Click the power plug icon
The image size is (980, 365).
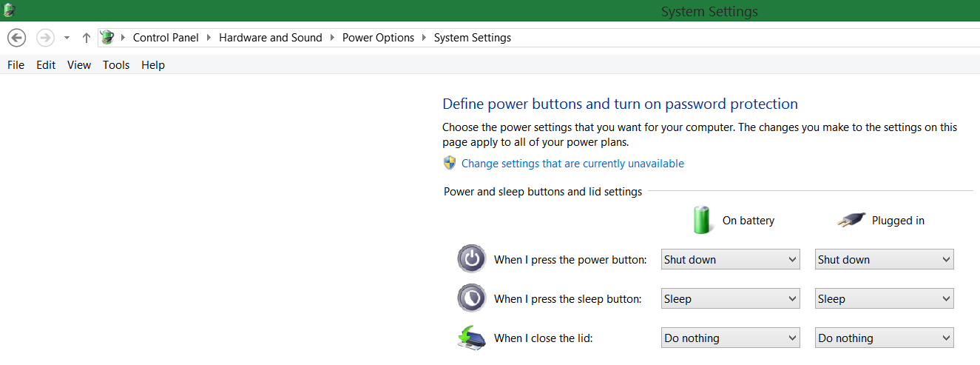[851, 220]
